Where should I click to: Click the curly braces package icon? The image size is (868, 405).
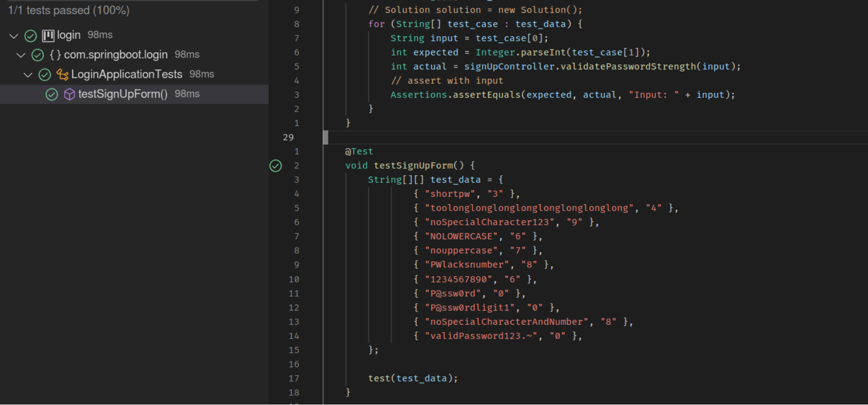coord(55,55)
